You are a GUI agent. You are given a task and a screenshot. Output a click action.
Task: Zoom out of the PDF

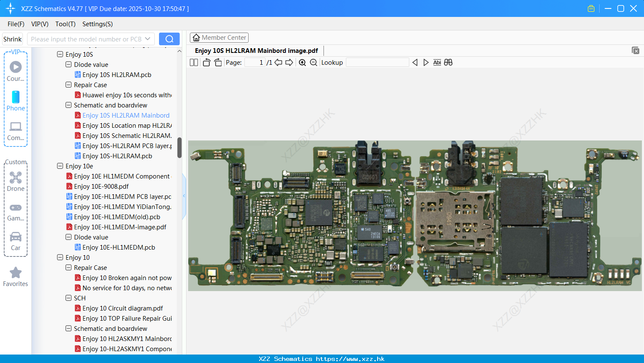click(313, 62)
